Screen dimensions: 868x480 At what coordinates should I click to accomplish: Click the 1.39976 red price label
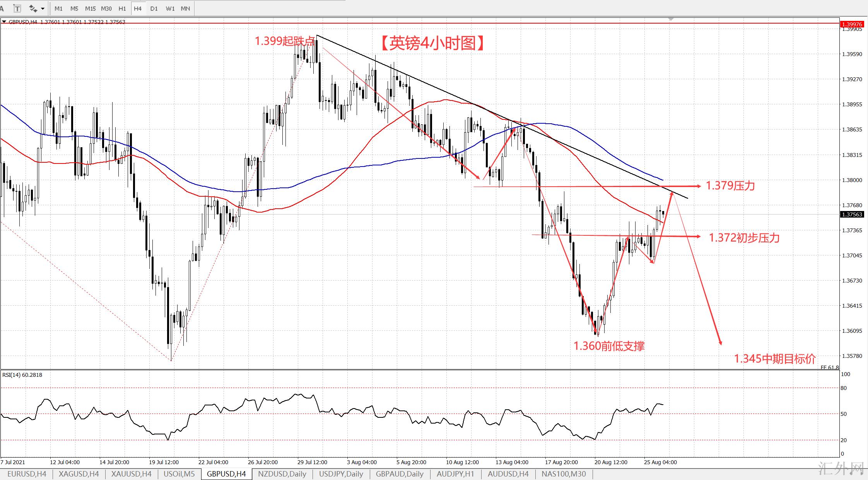coord(851,24)
